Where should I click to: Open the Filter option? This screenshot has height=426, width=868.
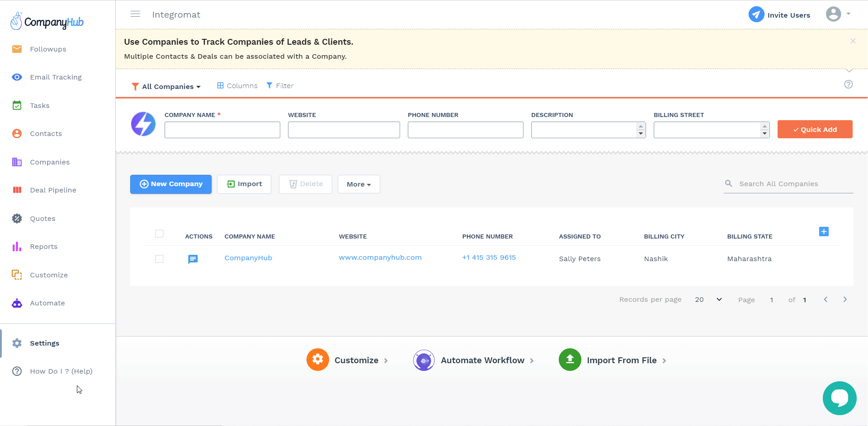point(280,86)
